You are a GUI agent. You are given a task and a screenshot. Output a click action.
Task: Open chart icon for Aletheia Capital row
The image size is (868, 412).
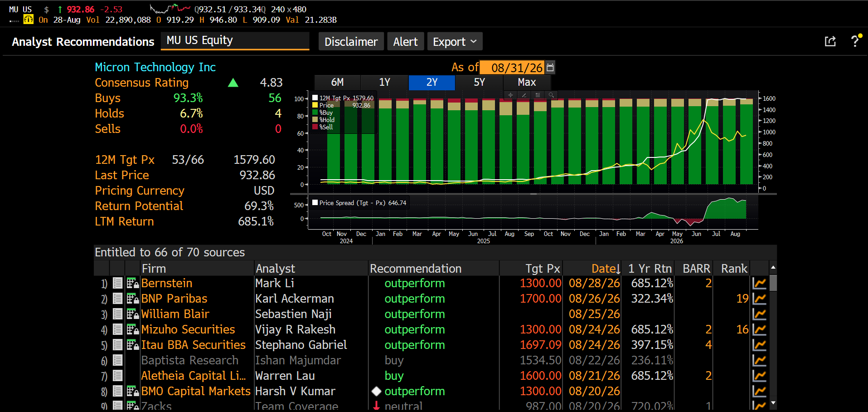pyautogui.click(x=759, y=376)
